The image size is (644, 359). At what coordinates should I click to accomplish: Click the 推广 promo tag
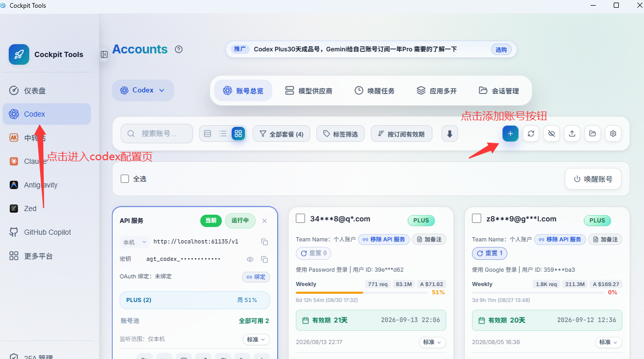click(x=239, y=49)
